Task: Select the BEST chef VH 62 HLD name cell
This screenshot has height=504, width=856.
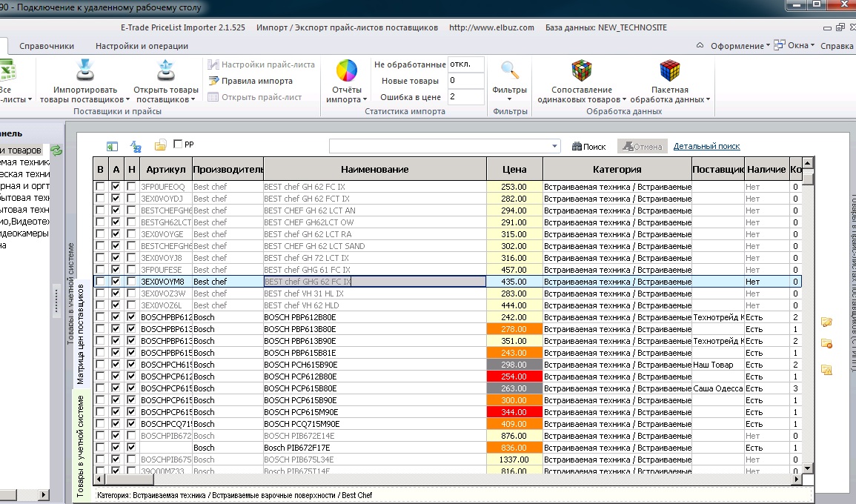Action: [374, 305]
